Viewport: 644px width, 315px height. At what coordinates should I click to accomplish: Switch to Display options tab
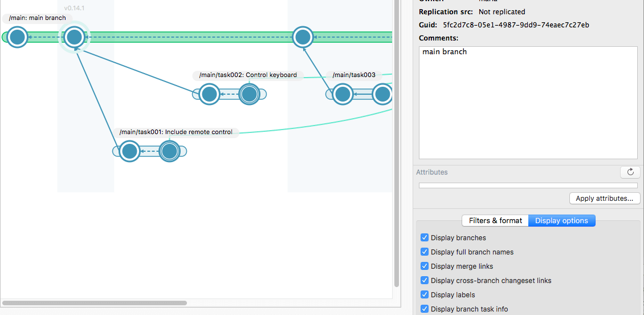[x=561, y=220]
